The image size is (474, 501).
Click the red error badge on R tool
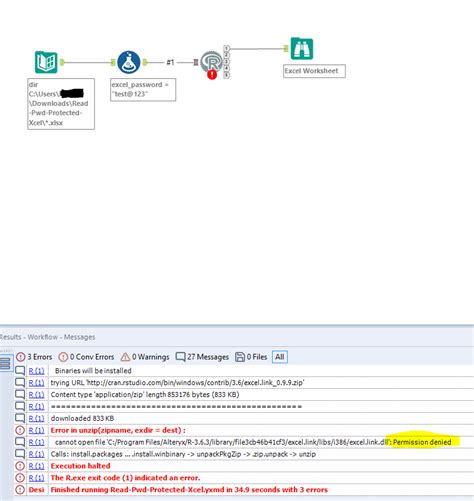[212, 75]
